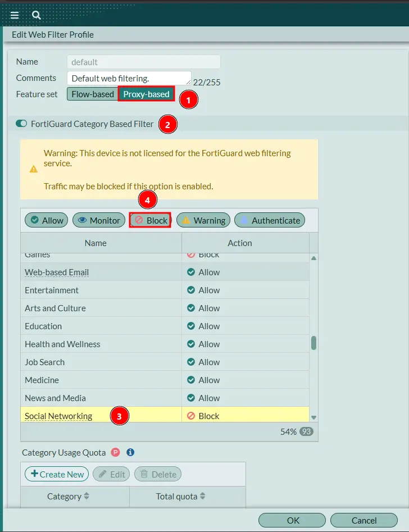Sort quota table by Category column
This screenshot has height=532, width=409.
point(68,497)
